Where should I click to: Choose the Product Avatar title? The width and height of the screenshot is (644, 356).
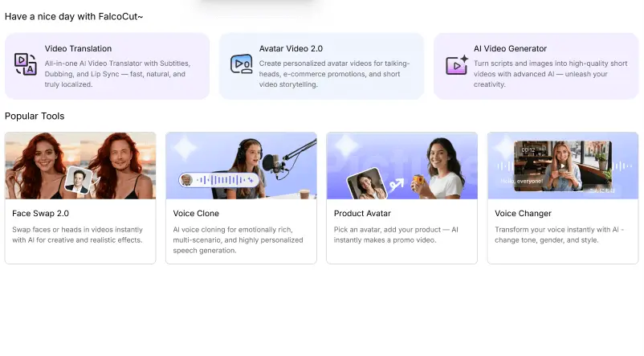(362, 214)
